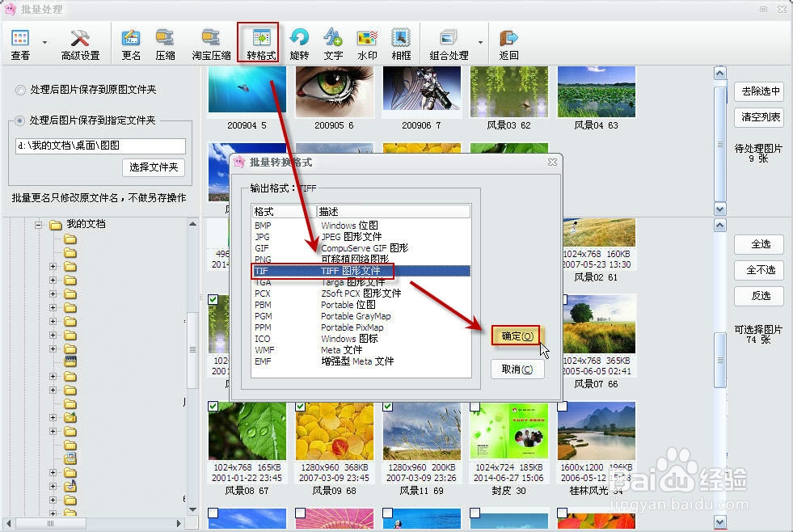The image size is (793, 532).
Task: Uncheck the 风景09 68 thumbnail checkbox
Action: pyautogui.click(x=301, y=406)
